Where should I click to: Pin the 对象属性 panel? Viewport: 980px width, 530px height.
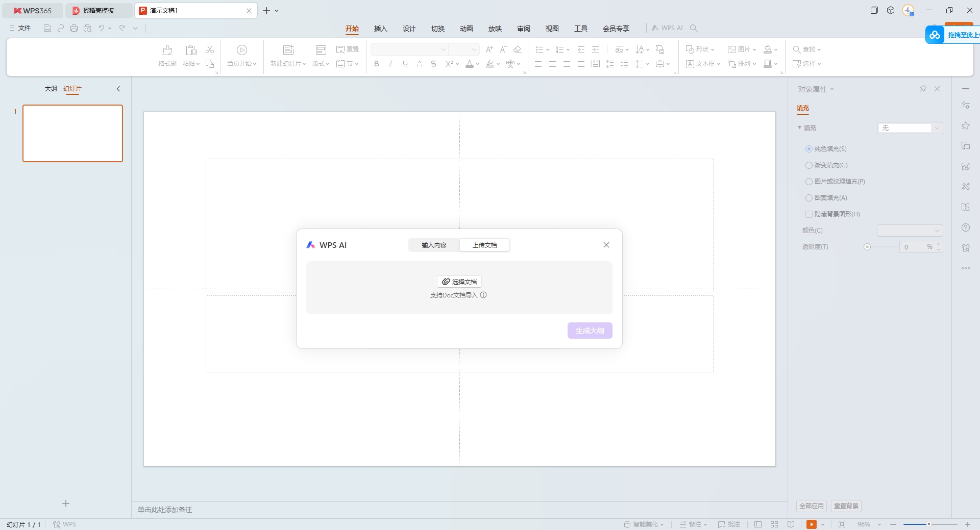pyautogui.click(x=923, y=89)
